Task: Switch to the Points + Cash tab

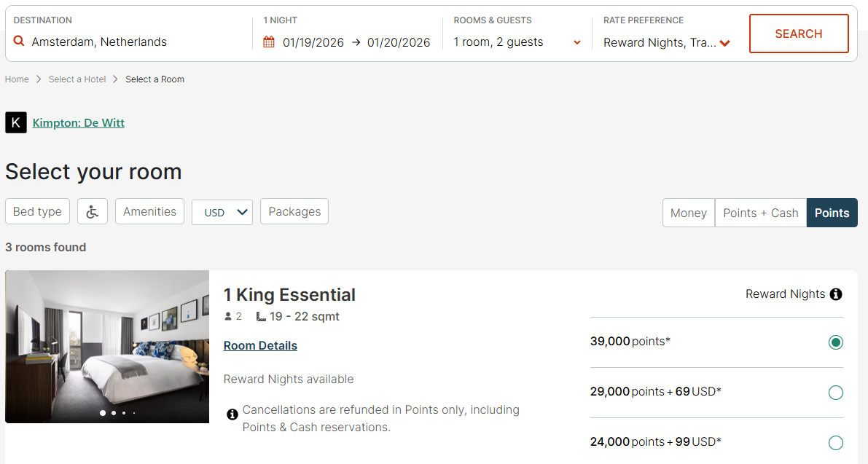Action: 760,213
